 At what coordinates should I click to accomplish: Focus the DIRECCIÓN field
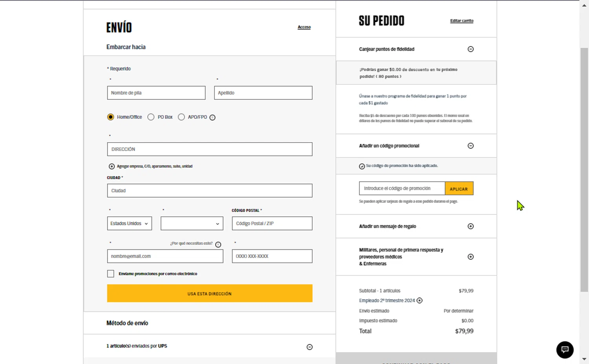(210, 149)
